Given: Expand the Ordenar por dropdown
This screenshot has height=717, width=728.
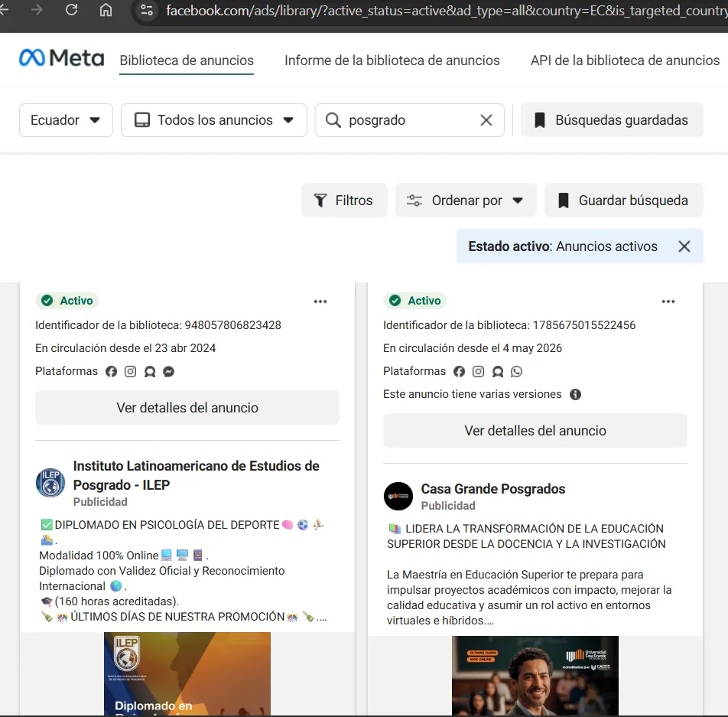Looking at the screenshot, I should pyautogui.click(x=466, y=200).
